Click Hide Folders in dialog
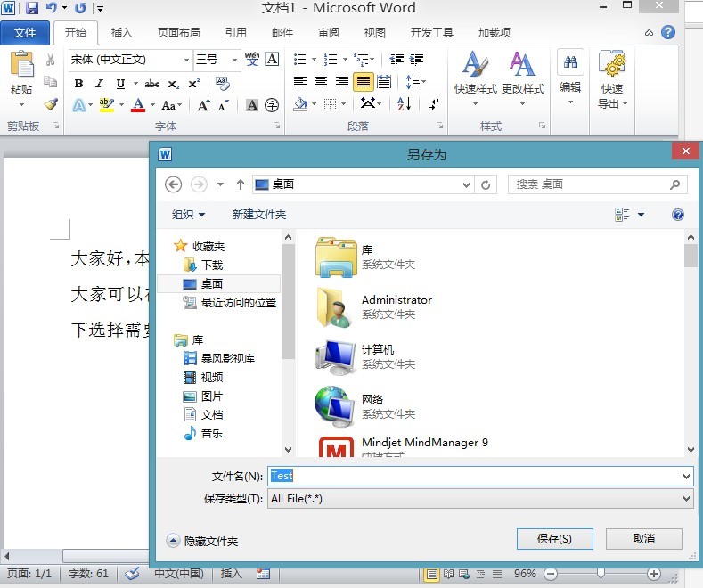This screenshot has width=703, height=588. [x=202, y=541]
